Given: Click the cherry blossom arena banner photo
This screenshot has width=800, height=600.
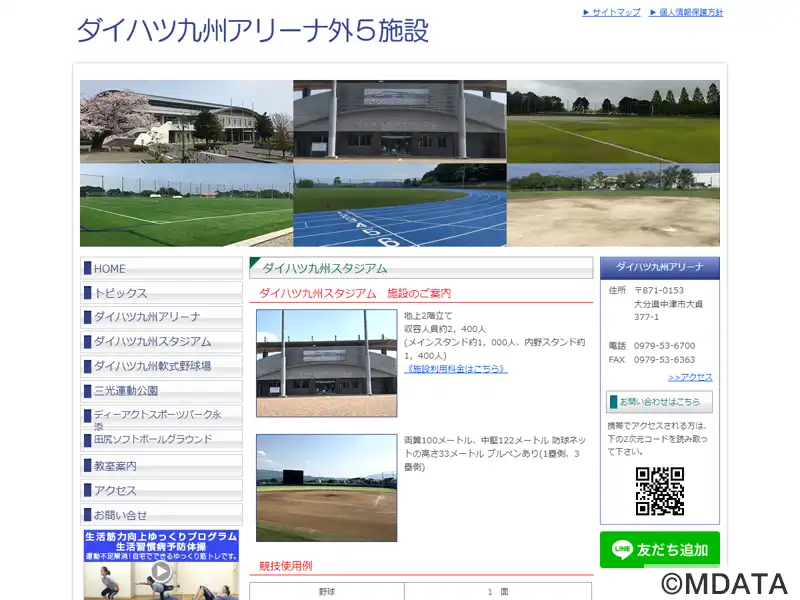Looking at the screenshot, I should [187, 121].
